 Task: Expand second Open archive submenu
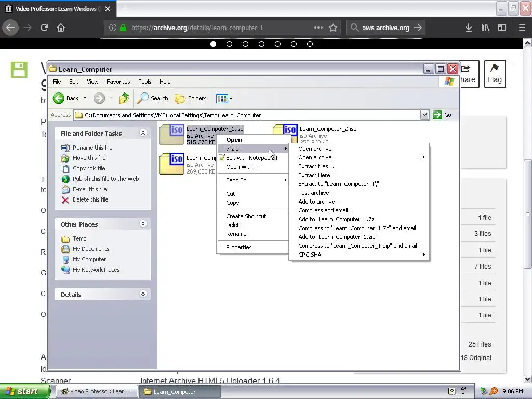pos(359,157)
